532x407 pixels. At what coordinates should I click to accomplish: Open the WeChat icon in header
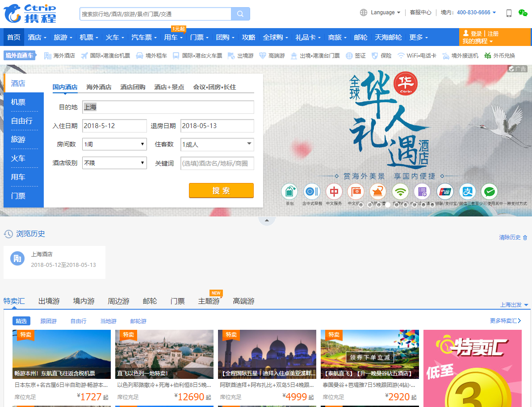click(x=523, y=13)
